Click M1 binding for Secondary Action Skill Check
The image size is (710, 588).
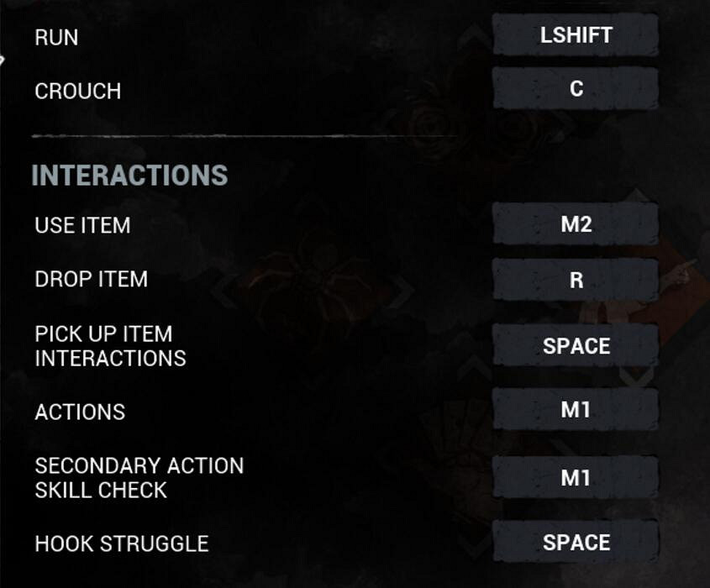click(x=576, y=478)
